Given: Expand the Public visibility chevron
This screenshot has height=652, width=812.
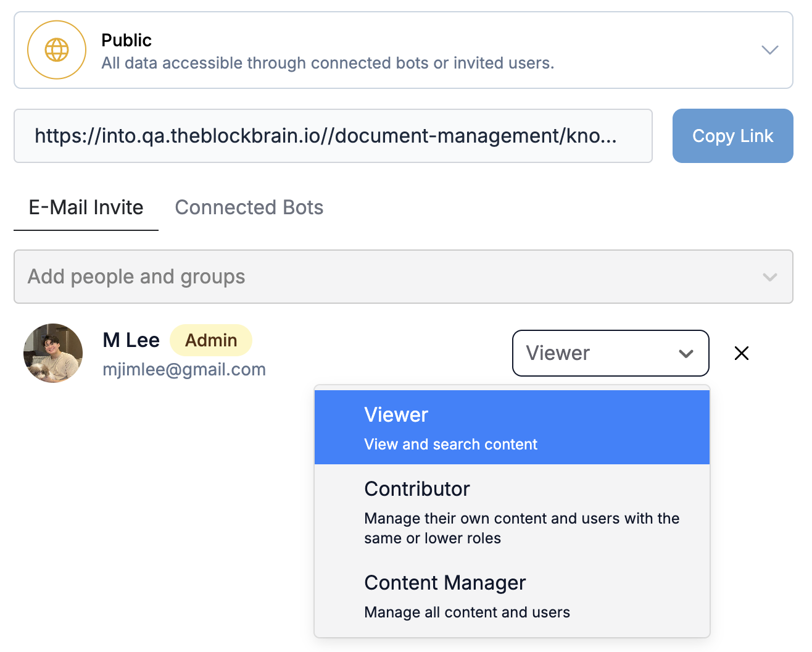Looking at the screenshot, I should pos(769,50).
